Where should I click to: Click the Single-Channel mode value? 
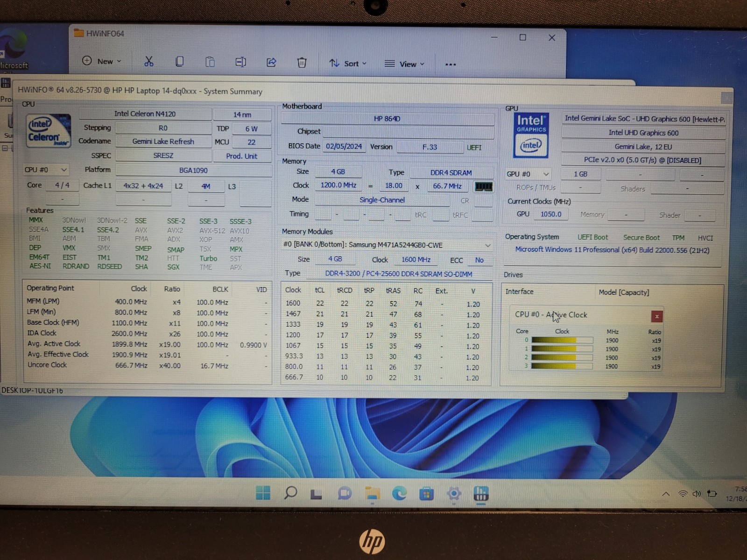pyautogui.click(x=382, y=200)
